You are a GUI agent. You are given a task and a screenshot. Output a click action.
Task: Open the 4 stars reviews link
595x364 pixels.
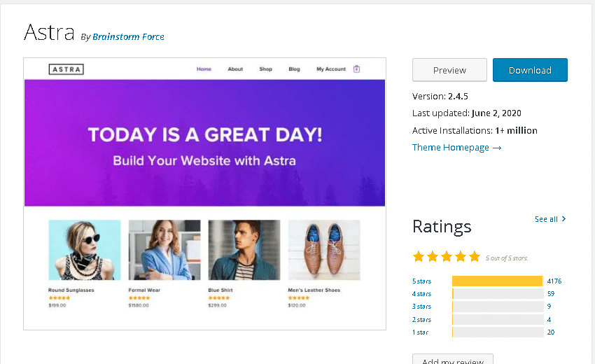[x=422, y=294]
